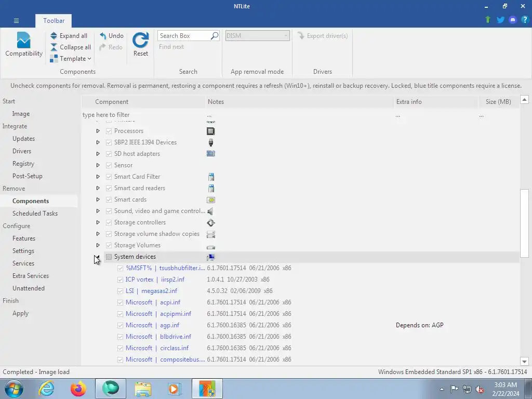Click the scrollbar down arrow
This screenshot has height=399, width=532.
pos(524,362)
